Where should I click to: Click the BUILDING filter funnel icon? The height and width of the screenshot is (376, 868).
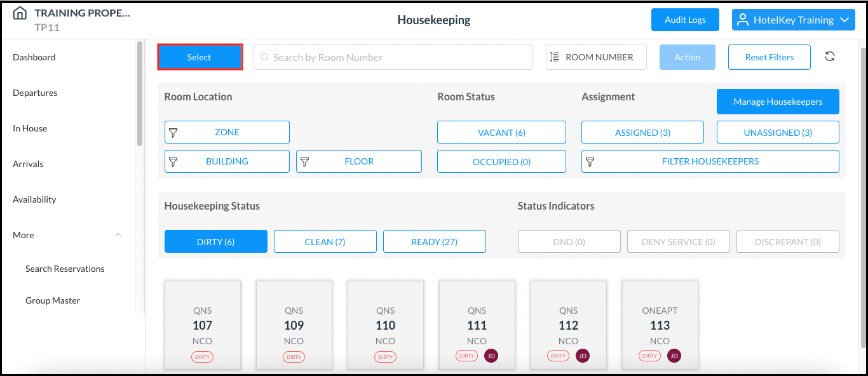[x=173, y=161]
